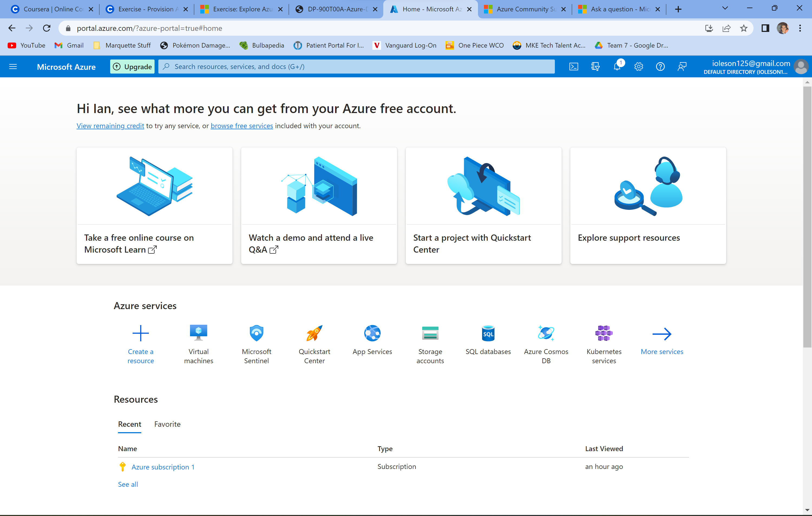Screen dimensions: 812x516
Task: Open Quickstart Center rocket icon
Action: coord(314,333)
